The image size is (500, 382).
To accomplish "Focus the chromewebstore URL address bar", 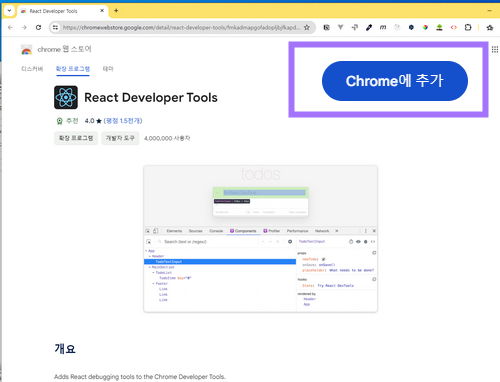I will coord(181,27).
